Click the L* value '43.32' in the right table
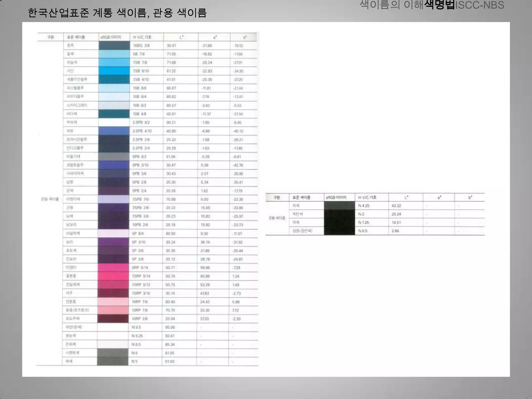Viewport: 532px width, 399px height. pyautogui.click(x=396, y=206)
